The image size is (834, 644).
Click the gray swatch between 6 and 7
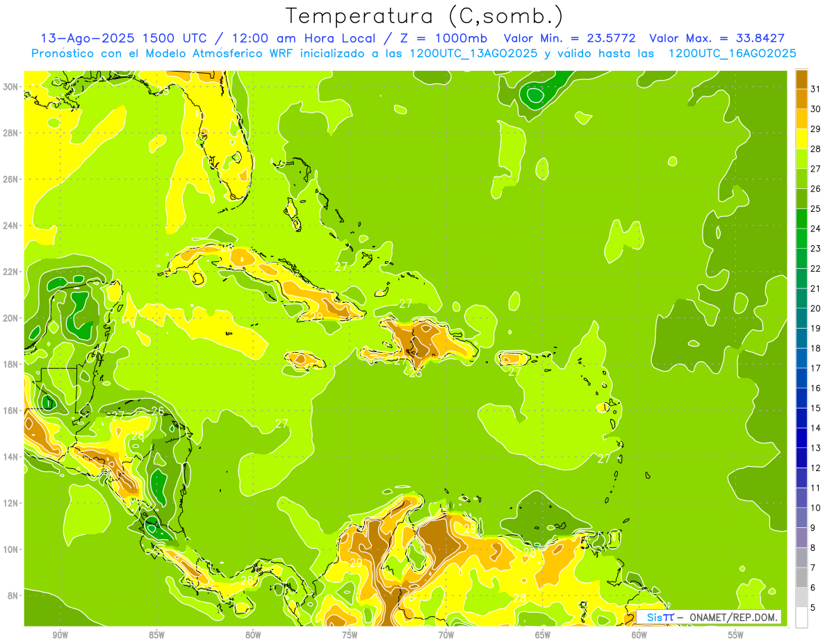[801, 577]
